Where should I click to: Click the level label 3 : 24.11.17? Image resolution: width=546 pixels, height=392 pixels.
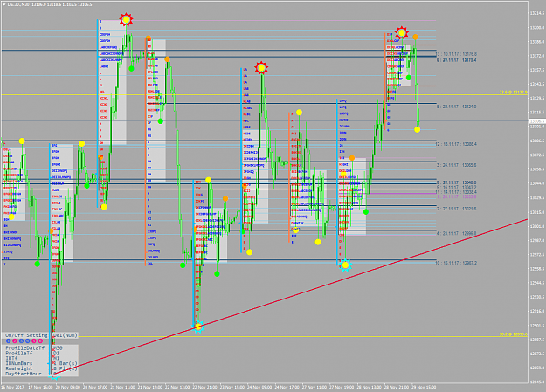pyautogui.click(x=456, y=165)
